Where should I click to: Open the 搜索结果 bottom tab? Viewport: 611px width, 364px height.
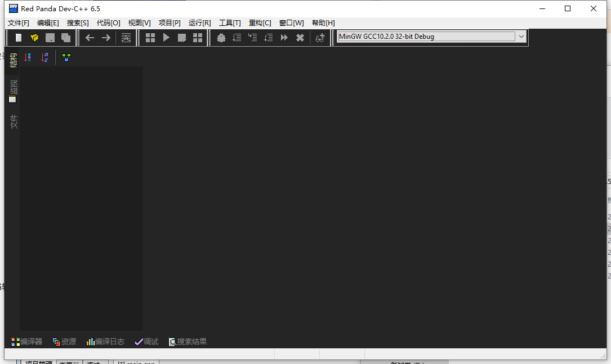click(188, 341)
